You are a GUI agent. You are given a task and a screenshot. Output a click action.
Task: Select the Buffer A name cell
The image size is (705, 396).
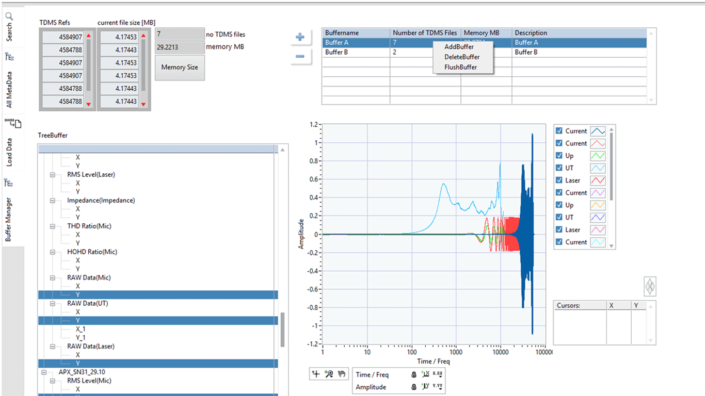click(356, 43)
